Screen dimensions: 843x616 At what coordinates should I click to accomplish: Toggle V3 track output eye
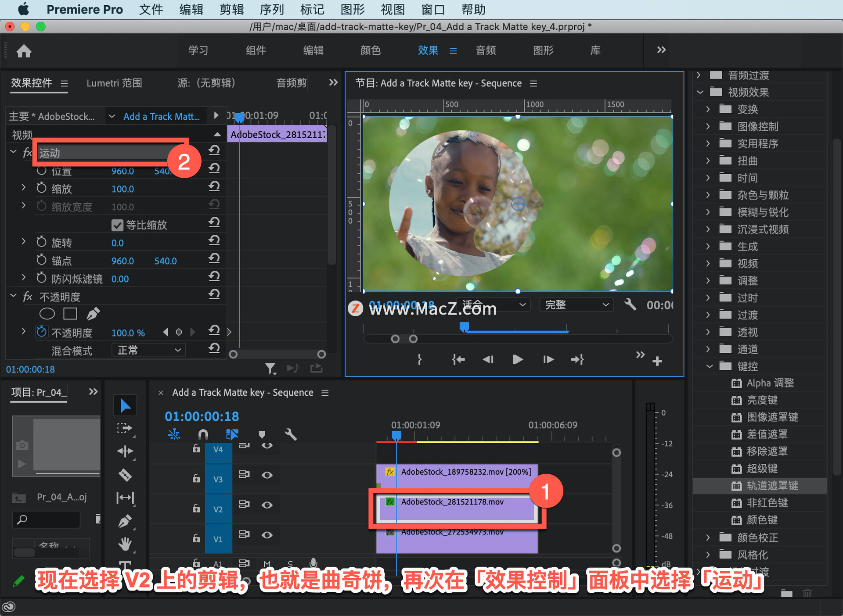point(267,475)
